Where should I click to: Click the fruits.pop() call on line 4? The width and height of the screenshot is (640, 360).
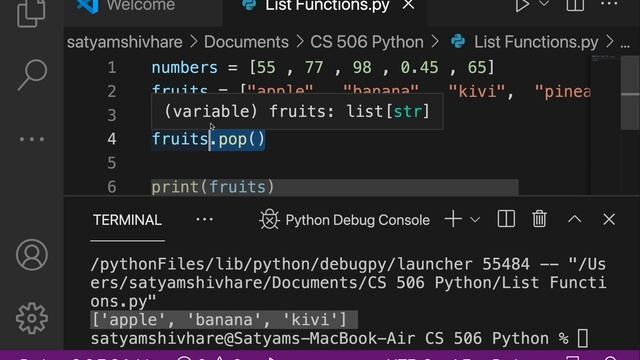[209, 140]
